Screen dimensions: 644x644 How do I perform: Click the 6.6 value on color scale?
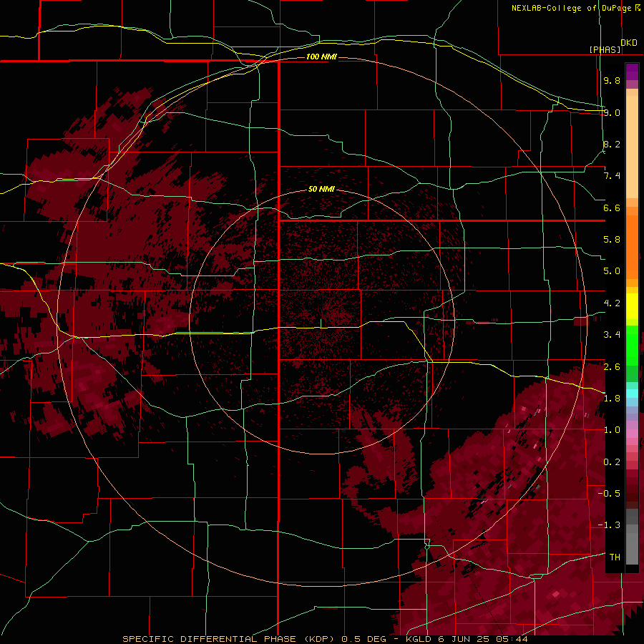click(x=612, y=208)
